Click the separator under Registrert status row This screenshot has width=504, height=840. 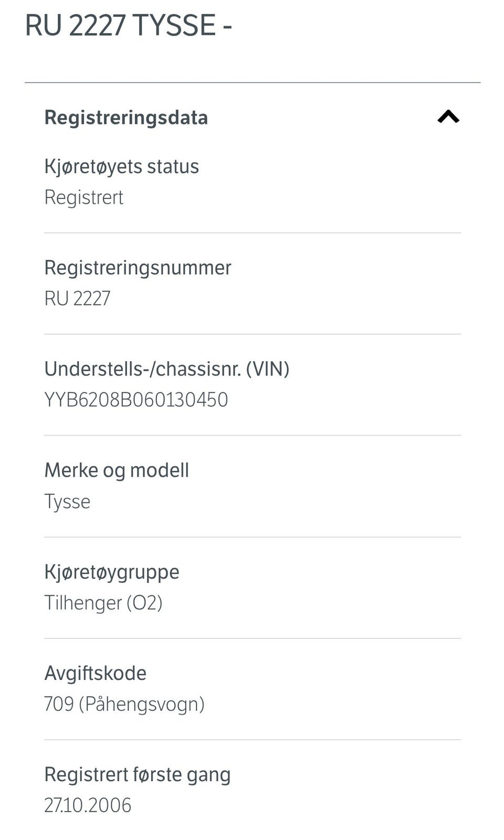(x=252, y=233)
